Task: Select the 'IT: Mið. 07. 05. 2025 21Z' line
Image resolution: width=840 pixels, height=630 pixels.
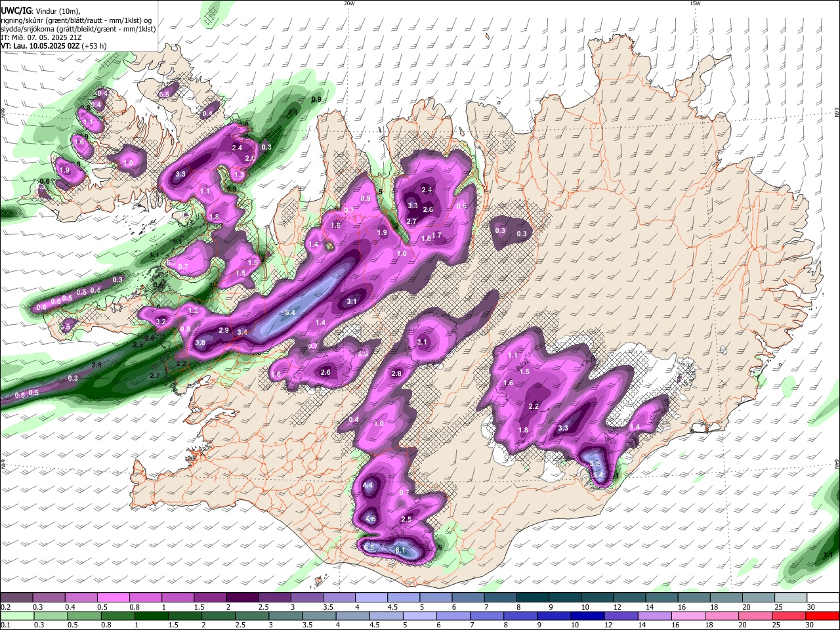Action: (40, 37)
